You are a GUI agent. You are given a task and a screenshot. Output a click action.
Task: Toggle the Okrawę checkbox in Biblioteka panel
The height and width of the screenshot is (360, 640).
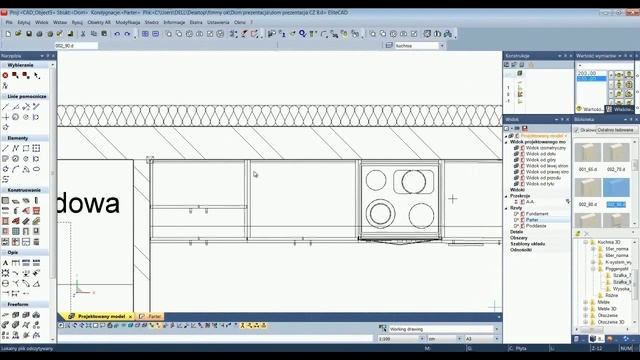point(576,130)
